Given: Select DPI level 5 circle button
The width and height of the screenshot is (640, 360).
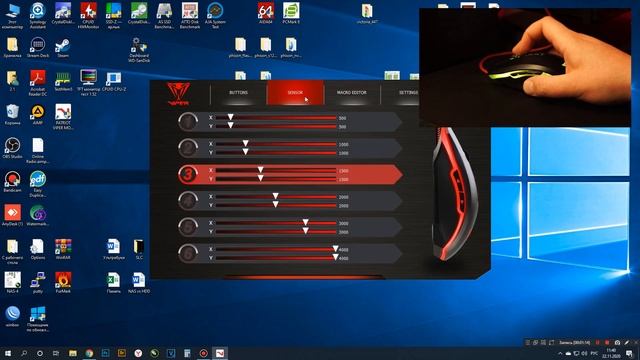Looking at the screenshot, I should click(188, 227).
